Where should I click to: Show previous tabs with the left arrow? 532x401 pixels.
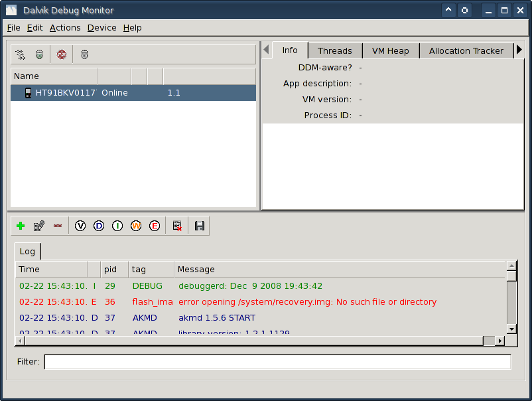pyautogui.click(x=267, y=50)
